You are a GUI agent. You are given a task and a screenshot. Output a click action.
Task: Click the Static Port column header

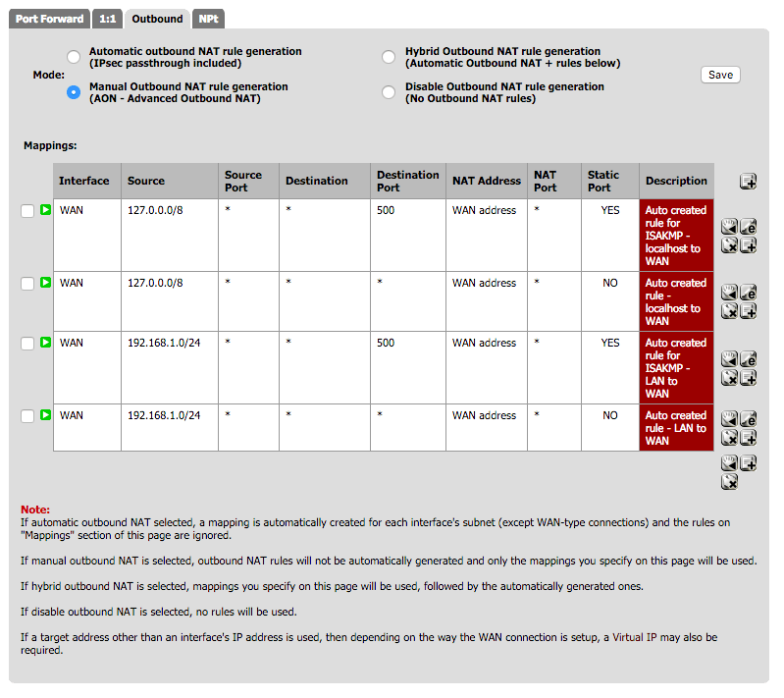(610, 182)
